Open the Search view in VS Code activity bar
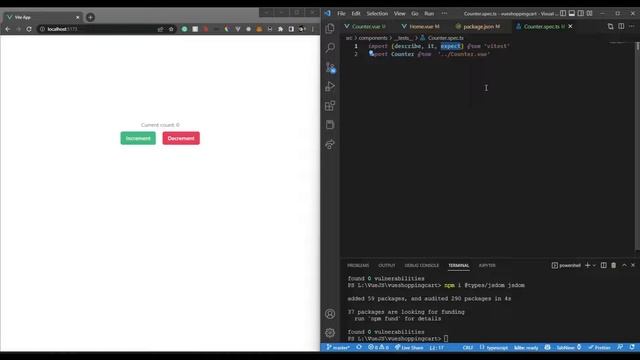 (330, 47)
